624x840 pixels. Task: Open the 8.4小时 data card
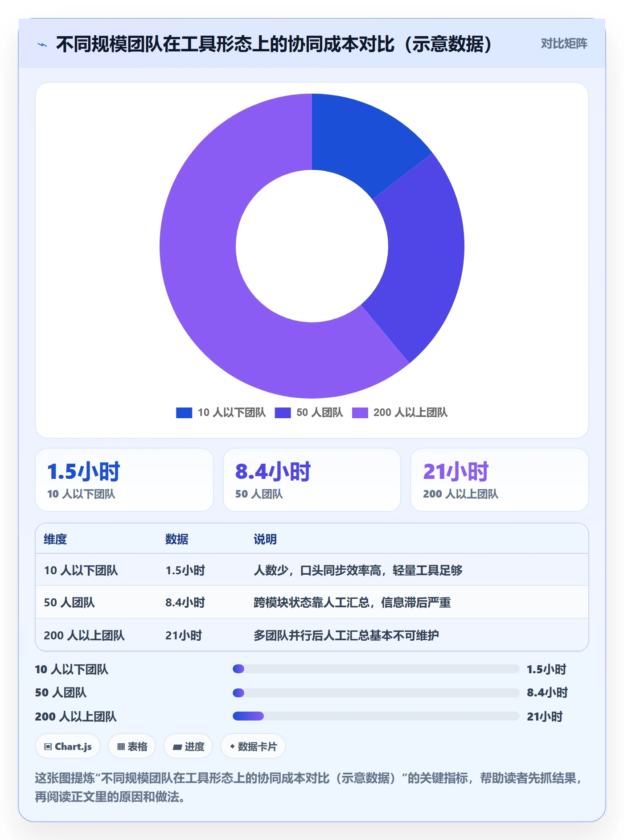tap(312, 480)
